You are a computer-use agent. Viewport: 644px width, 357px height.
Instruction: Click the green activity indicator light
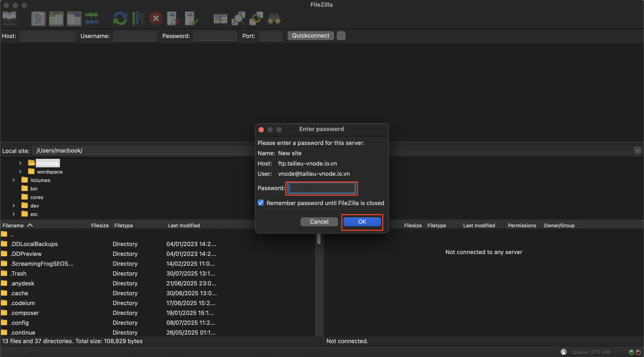pyautogui.click(x=631, y=352)
